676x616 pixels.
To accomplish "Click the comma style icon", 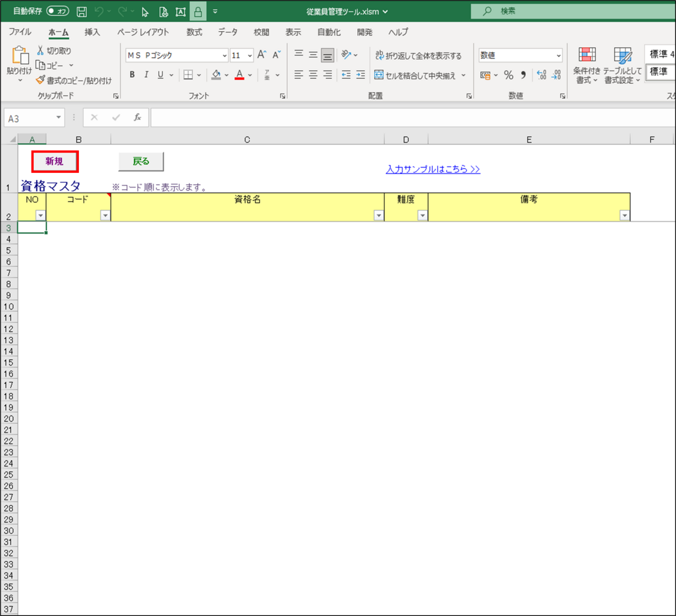I will 523,75.
